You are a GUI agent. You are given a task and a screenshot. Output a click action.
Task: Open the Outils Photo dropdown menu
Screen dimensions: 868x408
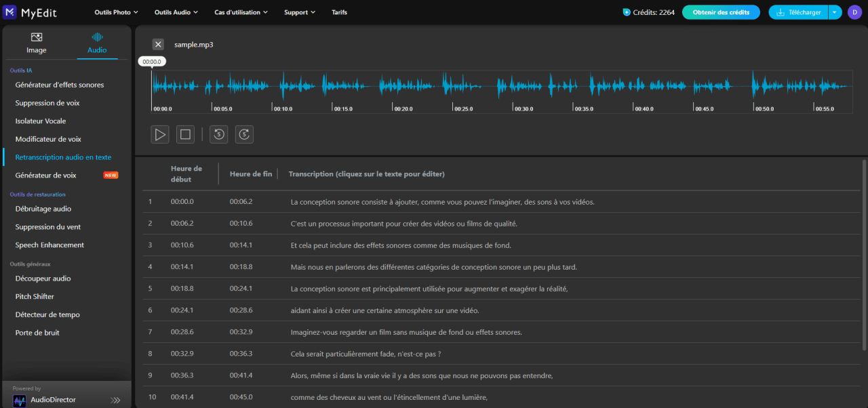pos(116,12)
